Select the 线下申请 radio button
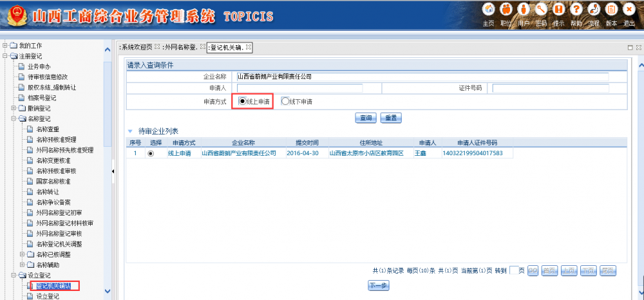This screenshot has width=644, height=300. point(285,101)
